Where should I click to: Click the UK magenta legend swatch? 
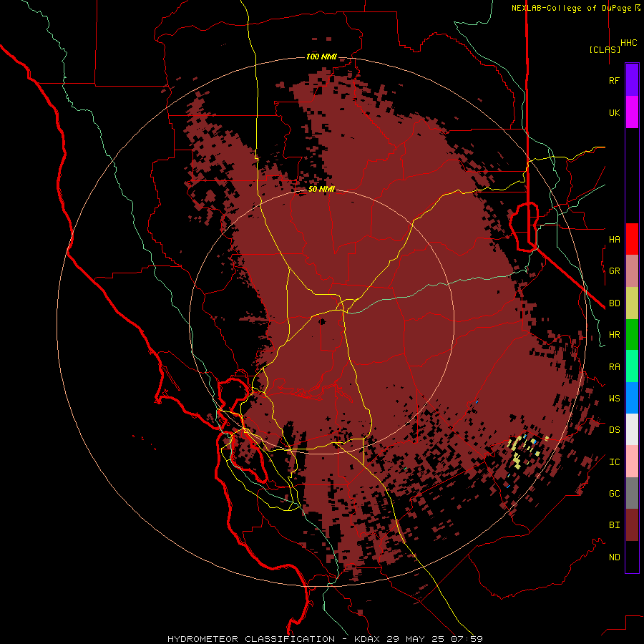tap(632, 112)
